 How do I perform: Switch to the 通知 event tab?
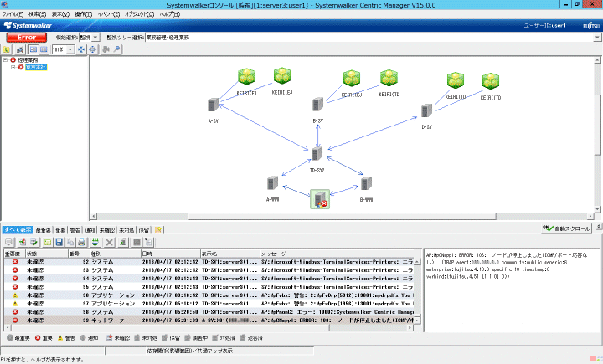90,230
